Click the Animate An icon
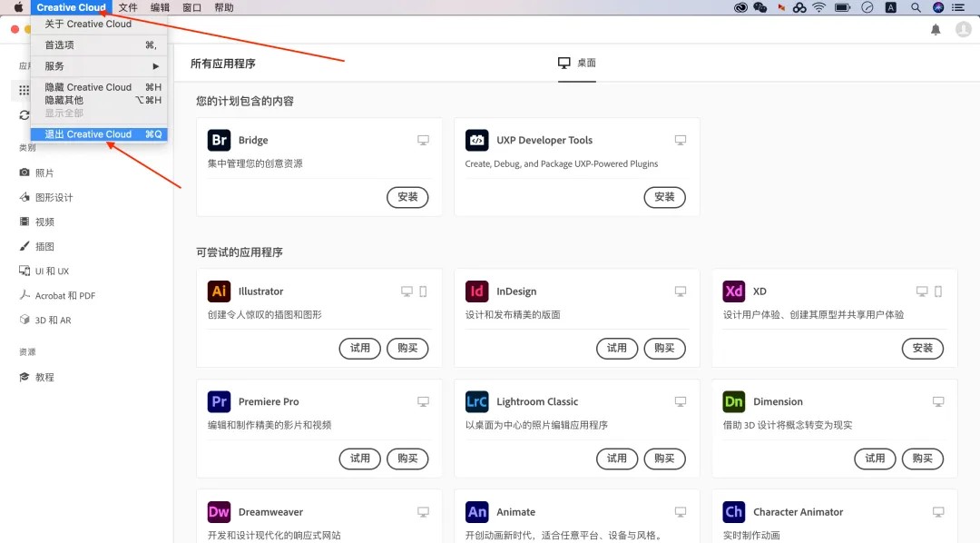 pos(477,512)
